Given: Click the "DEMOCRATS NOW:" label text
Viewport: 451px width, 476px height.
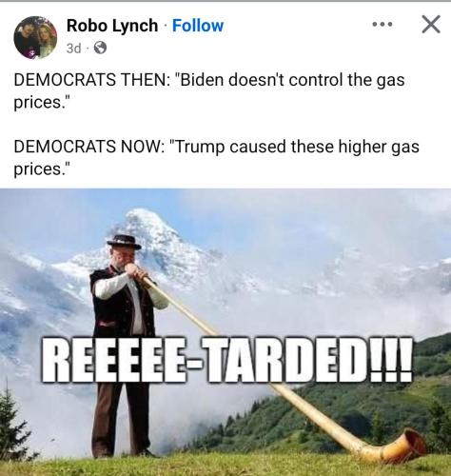Looking at the screenshot, I should pyautogui.click(x=89, y=147).
